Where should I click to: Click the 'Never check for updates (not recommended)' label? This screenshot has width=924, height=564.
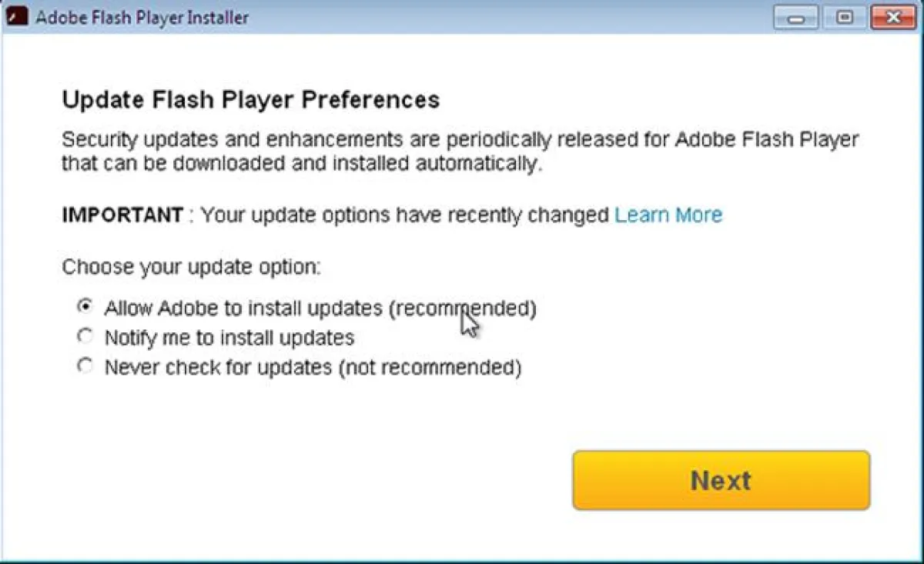[x=313, y=368]
